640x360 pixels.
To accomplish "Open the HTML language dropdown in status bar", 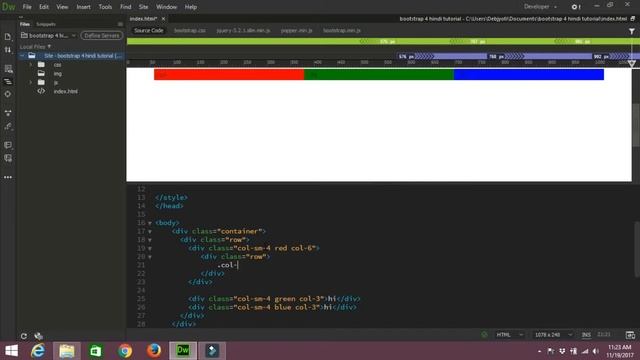I will point(509,335).
